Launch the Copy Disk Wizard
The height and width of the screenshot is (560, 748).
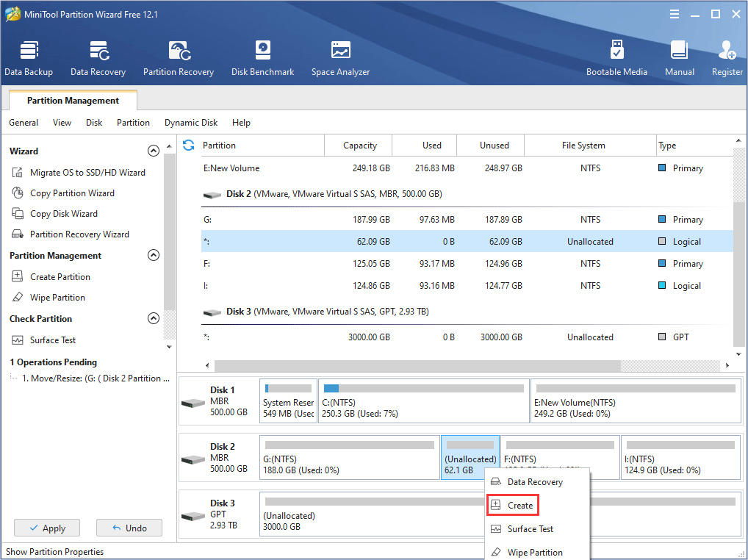click(54, 213)
